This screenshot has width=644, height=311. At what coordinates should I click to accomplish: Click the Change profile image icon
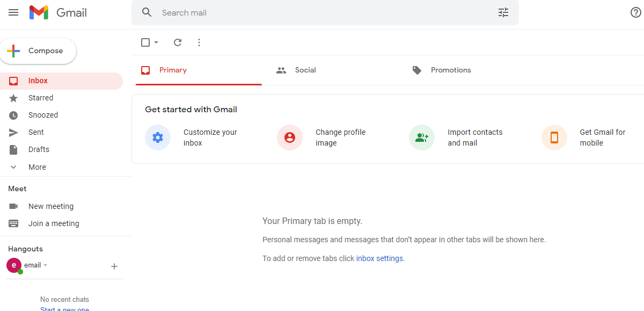[x=289, y=138]
